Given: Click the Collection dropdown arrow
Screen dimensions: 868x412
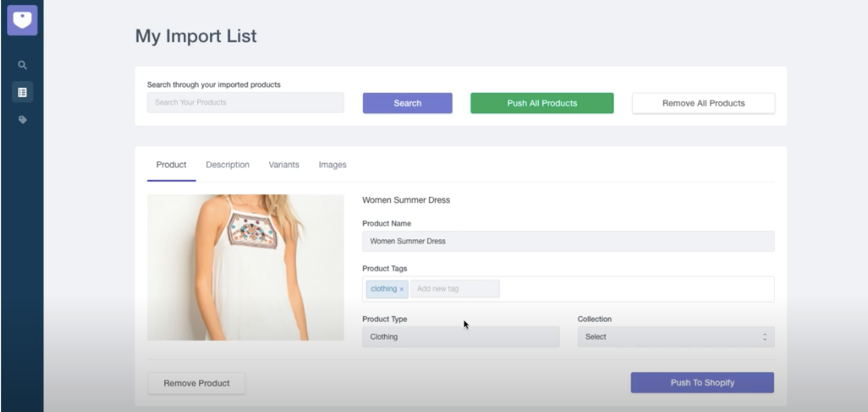Looking at the screenshot, I should point(765,337).
